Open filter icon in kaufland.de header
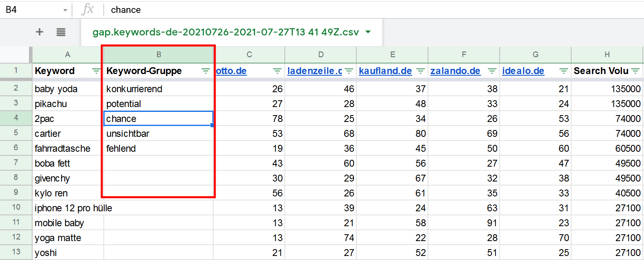644x260 pixels. tap(420, 71)
